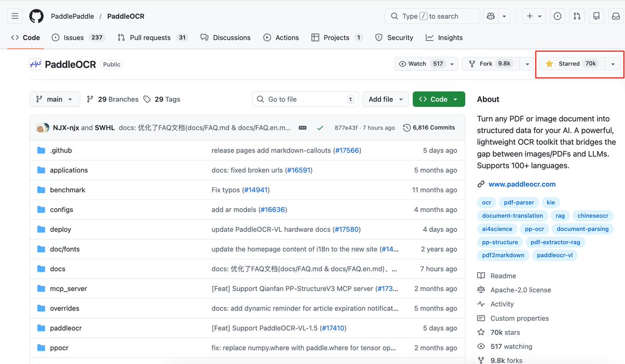
Task: Open the pull requests icon in header
Action: (x=577, y=16)
